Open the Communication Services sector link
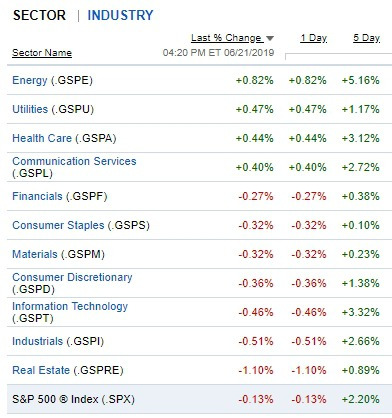Viewport: 392px width, 418px height. (x=74, y=161)
